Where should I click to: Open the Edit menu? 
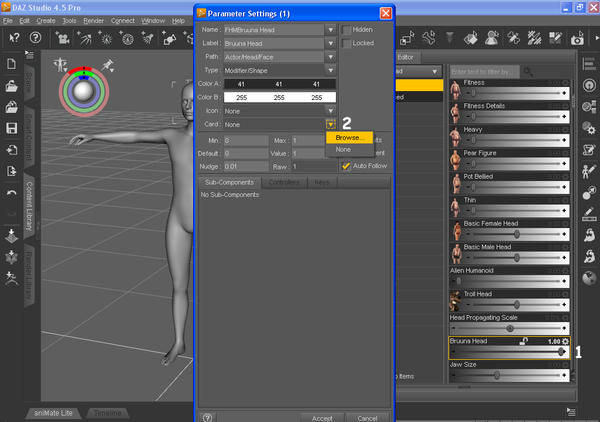[24, 21]
